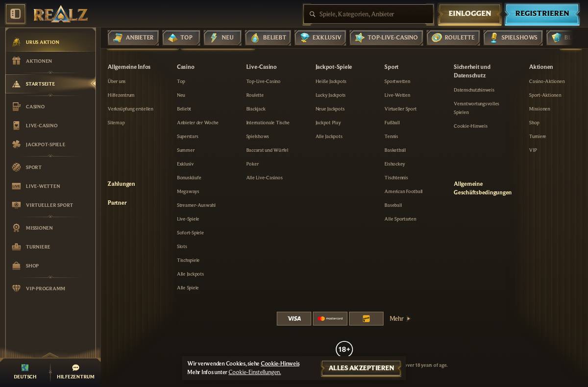Focus the game search input field

[368, 14]
